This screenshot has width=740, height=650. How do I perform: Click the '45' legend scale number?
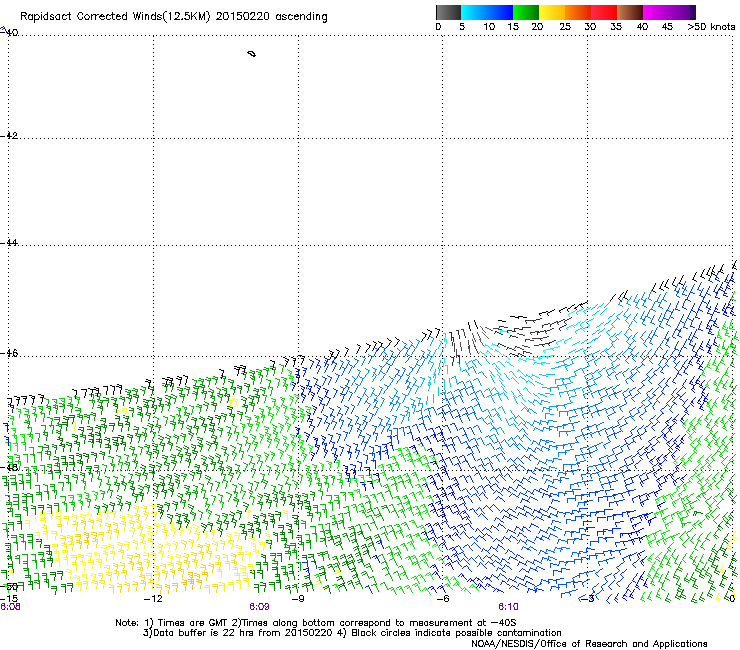tap(667, 27)
